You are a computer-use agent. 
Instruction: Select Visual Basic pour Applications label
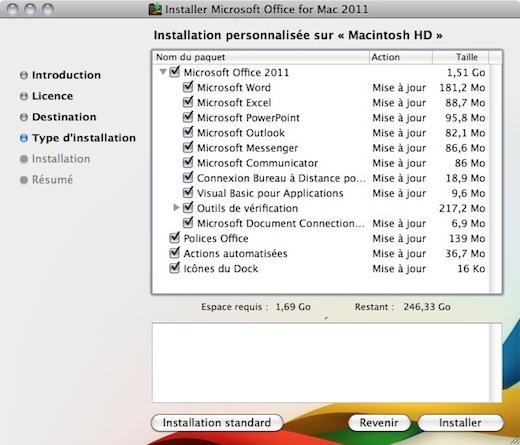point(270,193)
